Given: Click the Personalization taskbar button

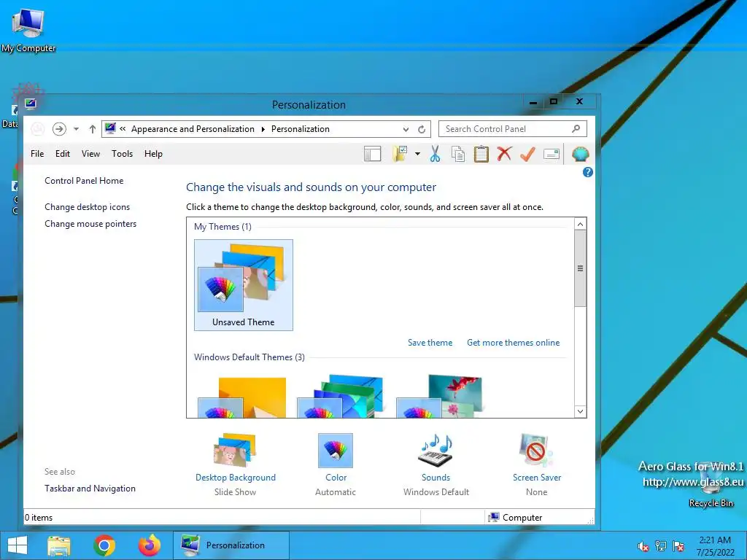Looking at the screenshot, I should [x=231, y=545].
